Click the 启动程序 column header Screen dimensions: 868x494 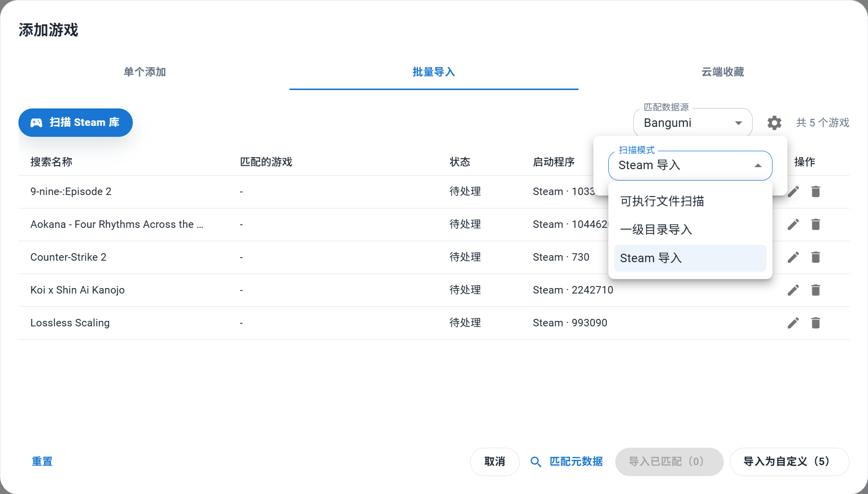tap(554, 162)
